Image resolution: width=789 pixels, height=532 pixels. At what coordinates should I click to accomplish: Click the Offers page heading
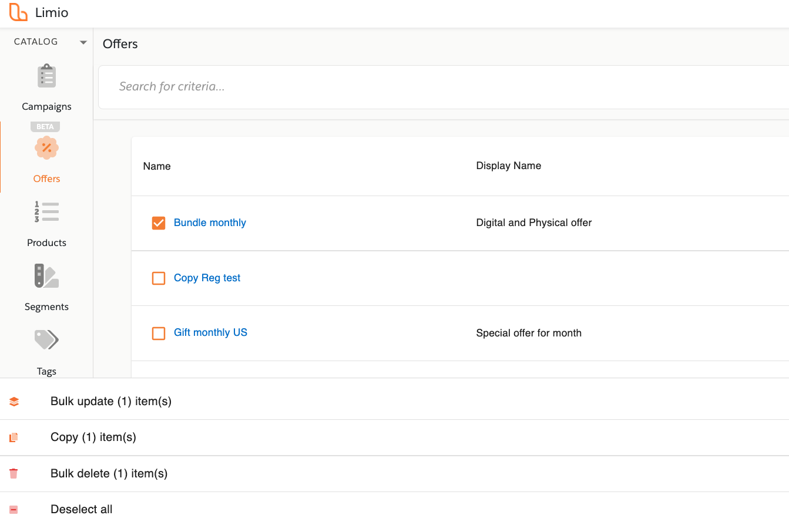[x=120, y=44]
